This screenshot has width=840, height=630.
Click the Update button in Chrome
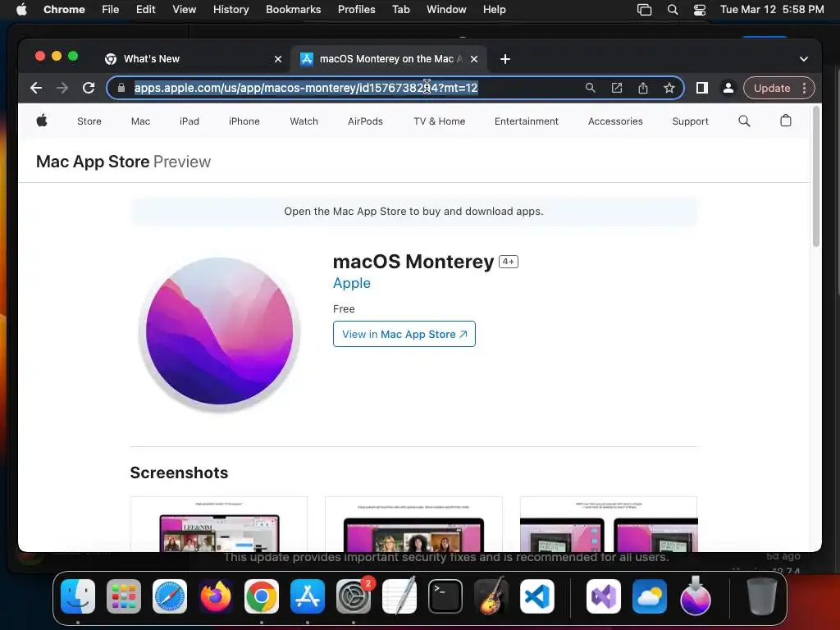[772, 88]
